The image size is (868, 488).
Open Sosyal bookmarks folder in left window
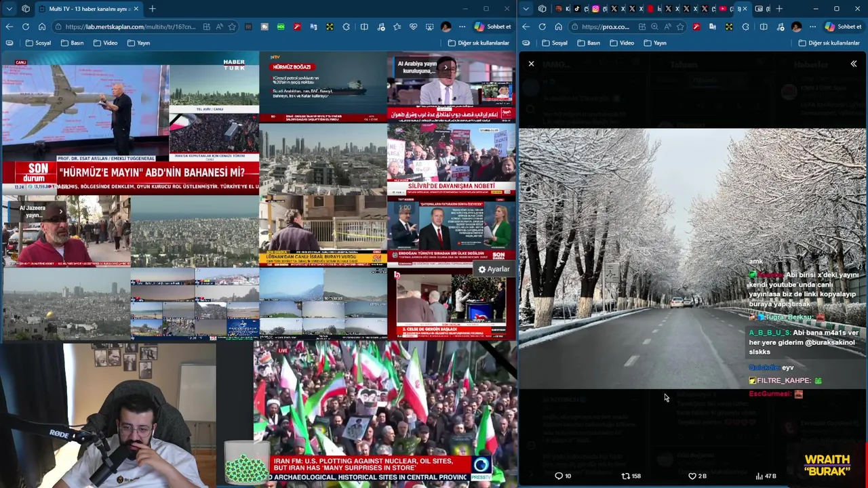38,43
